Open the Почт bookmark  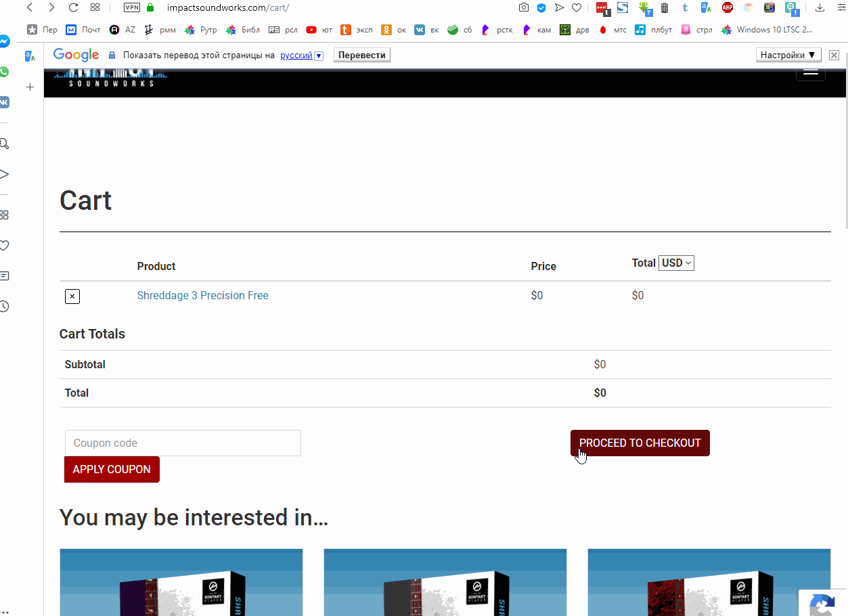pos(83,30)
